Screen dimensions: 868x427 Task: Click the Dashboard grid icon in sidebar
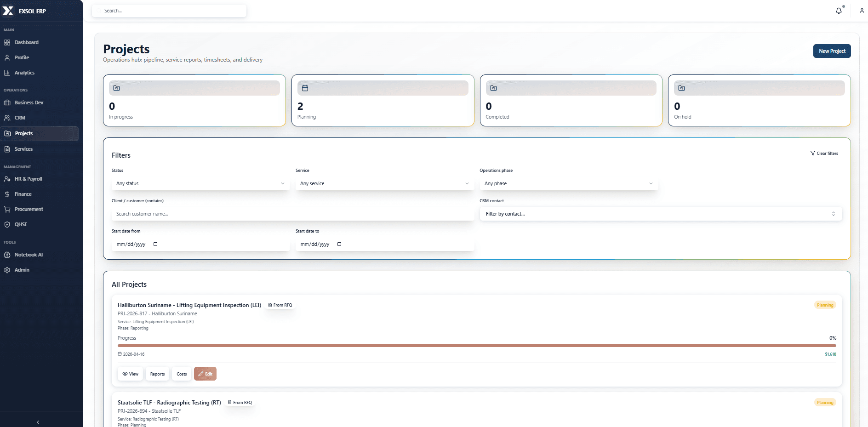pos(7,42)
